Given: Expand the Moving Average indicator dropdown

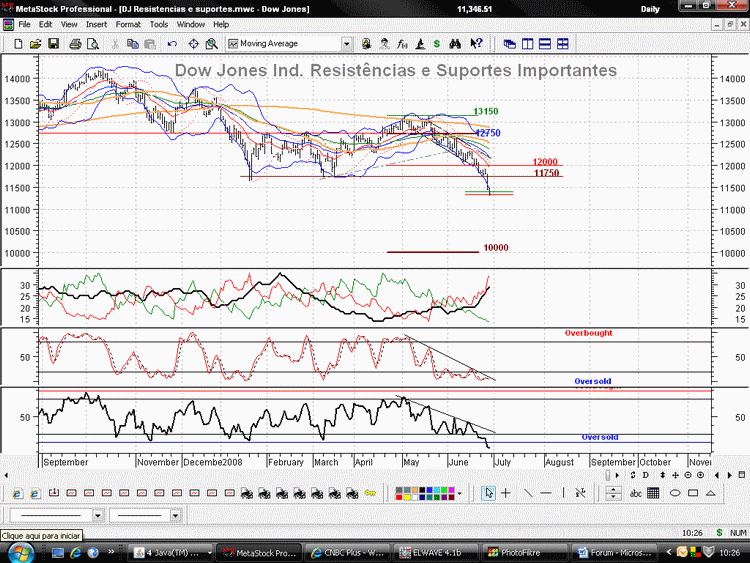Looking at the screenshot, I should (346, 44).
